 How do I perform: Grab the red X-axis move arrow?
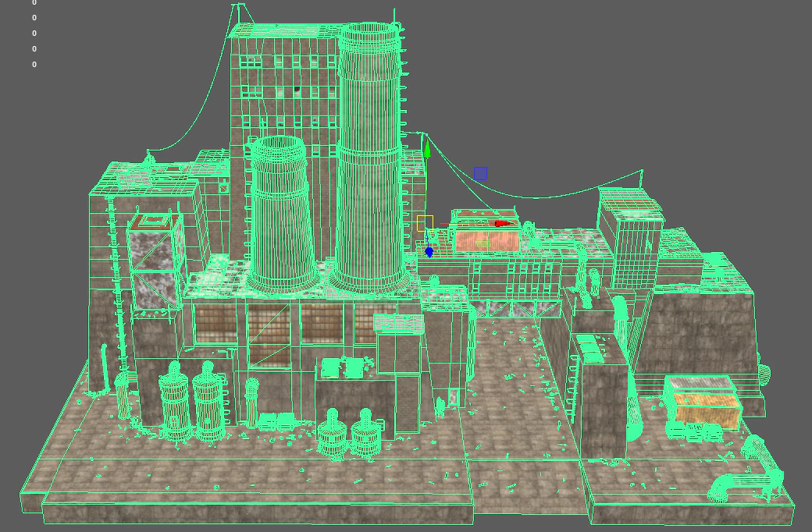(x=502, y=224)
